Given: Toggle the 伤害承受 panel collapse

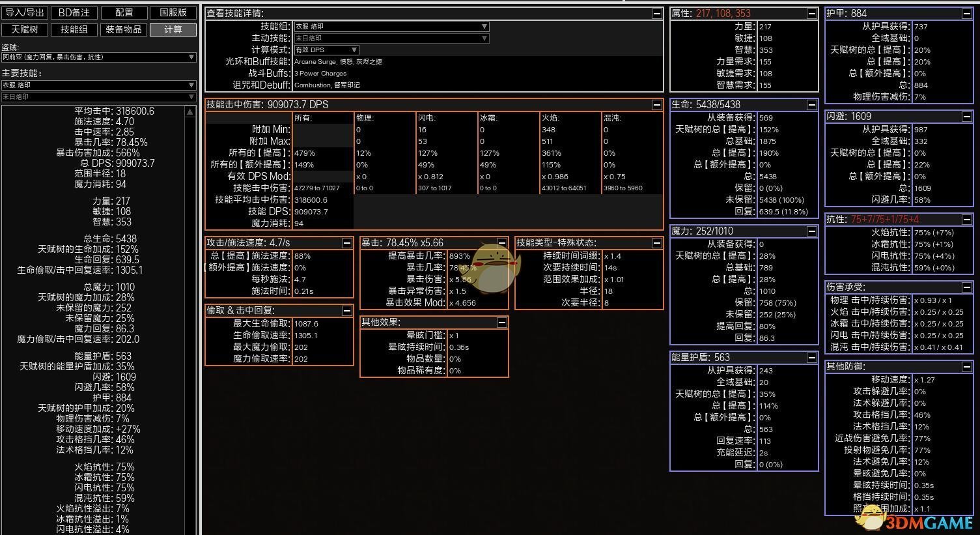Looking at the screenshot, I should coord(966,287).
